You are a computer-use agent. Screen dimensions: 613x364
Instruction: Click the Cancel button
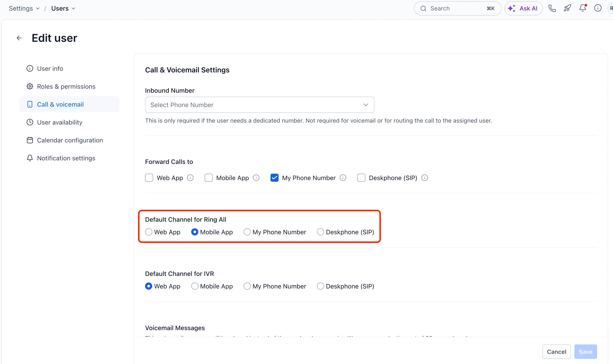tap(557, 351)
